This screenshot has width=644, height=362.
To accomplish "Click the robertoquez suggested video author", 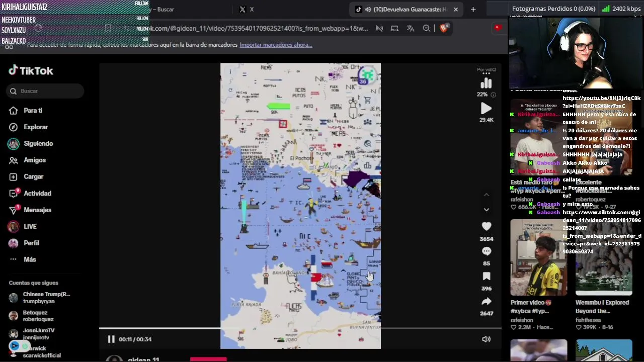I will click(x=591, y=200).
